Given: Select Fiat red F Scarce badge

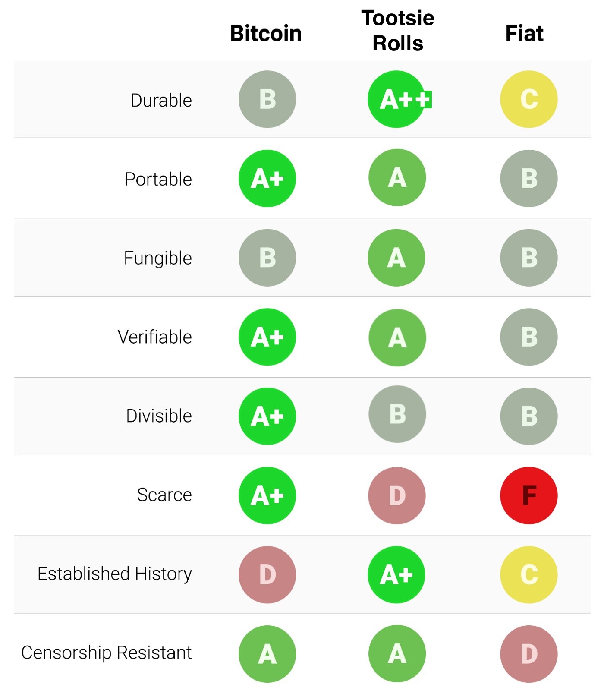Looking at the screenshot, I should [528, 495].
